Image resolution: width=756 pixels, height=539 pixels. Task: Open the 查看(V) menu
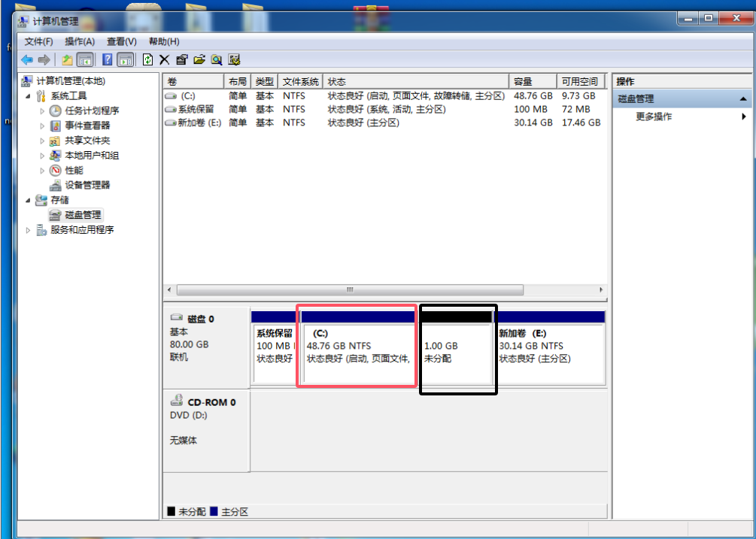click(x=121, y=41)
